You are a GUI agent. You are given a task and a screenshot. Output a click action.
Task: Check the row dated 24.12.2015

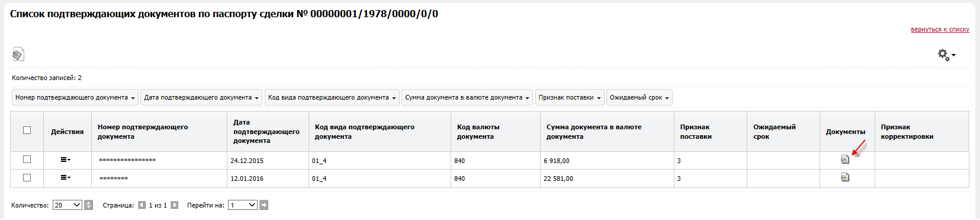(27, 160)
